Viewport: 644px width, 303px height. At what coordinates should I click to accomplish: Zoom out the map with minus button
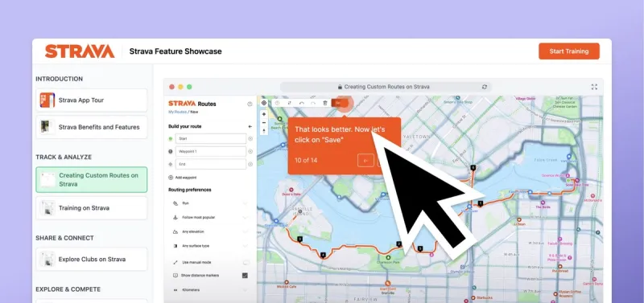point(264,123)
